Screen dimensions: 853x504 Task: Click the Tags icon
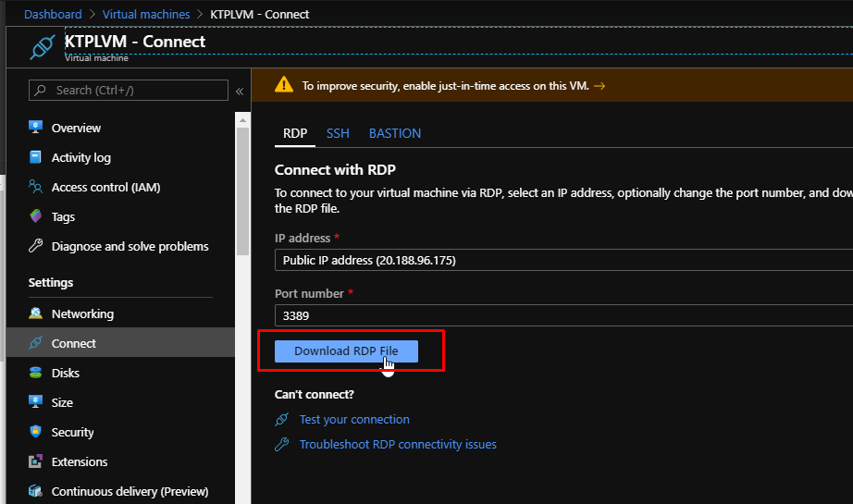click(x=35, y=216)
